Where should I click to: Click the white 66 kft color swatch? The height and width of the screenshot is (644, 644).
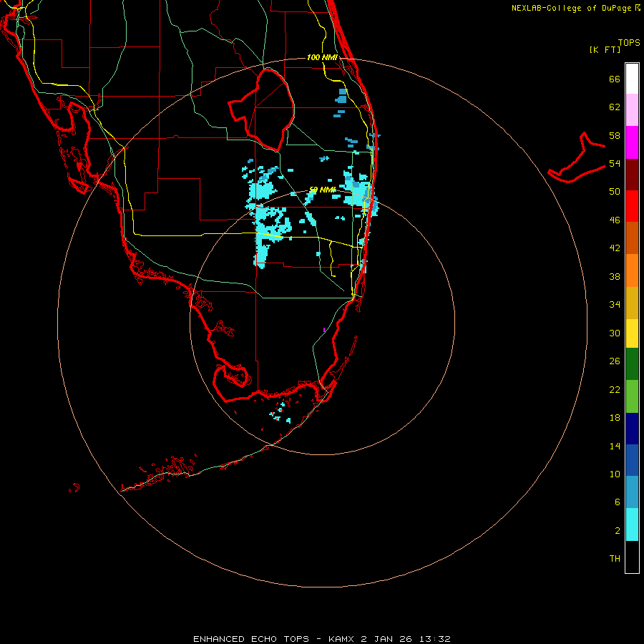632,79
